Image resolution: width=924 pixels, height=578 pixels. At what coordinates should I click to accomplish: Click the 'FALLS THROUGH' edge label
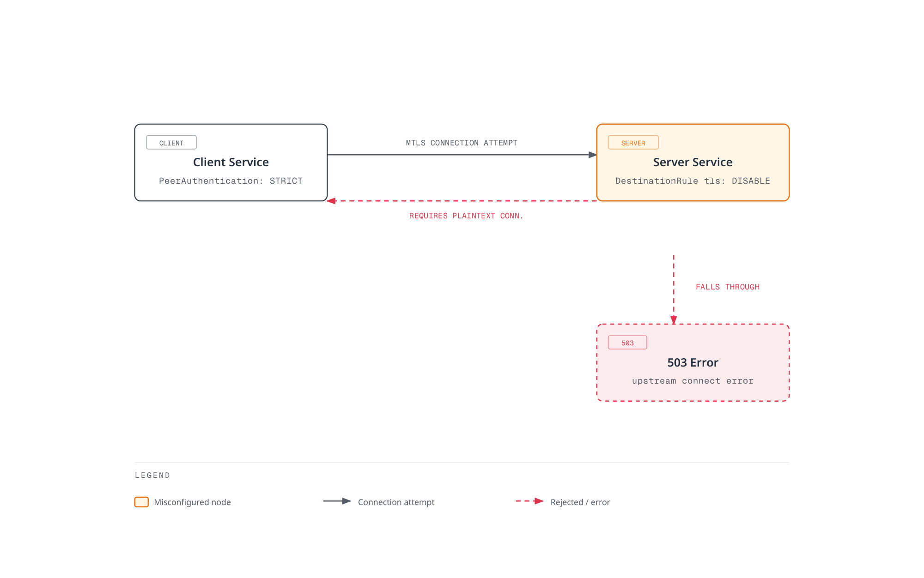click(x=728, y=287)
